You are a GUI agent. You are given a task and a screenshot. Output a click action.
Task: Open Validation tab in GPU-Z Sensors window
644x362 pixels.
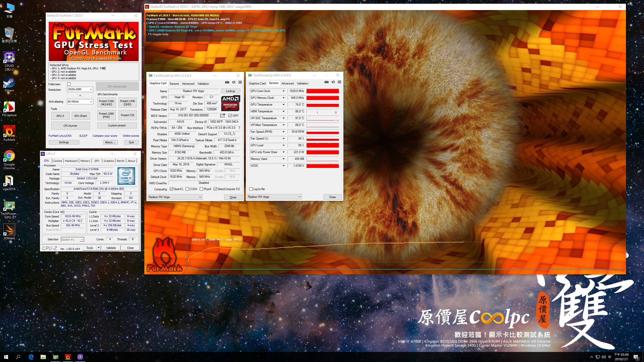click(x=302, y=83)
